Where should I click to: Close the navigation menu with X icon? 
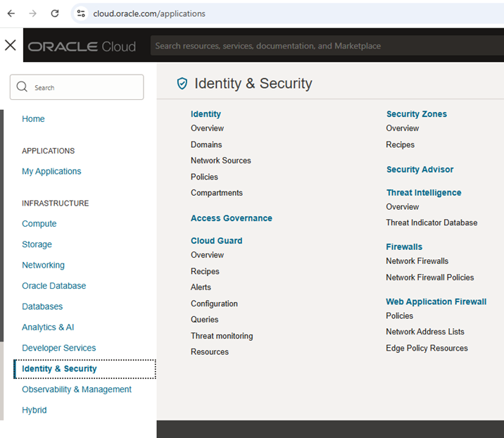click(x=11, y=45)
